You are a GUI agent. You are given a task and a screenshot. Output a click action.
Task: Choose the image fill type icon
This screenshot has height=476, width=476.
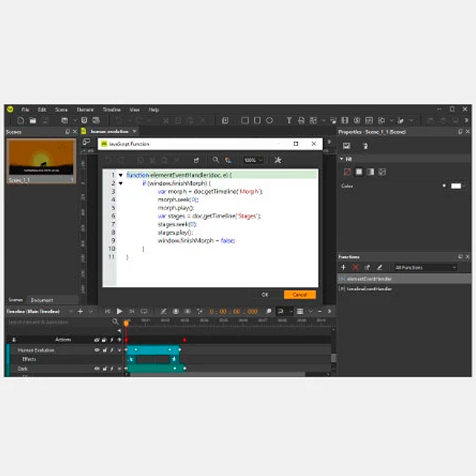(x=382, y=172)
